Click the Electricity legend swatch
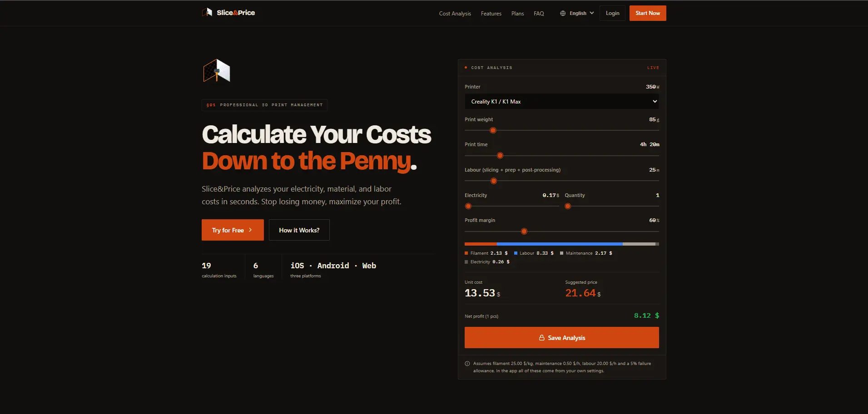This screenshot has height=414, width=868. coord(466,262)
